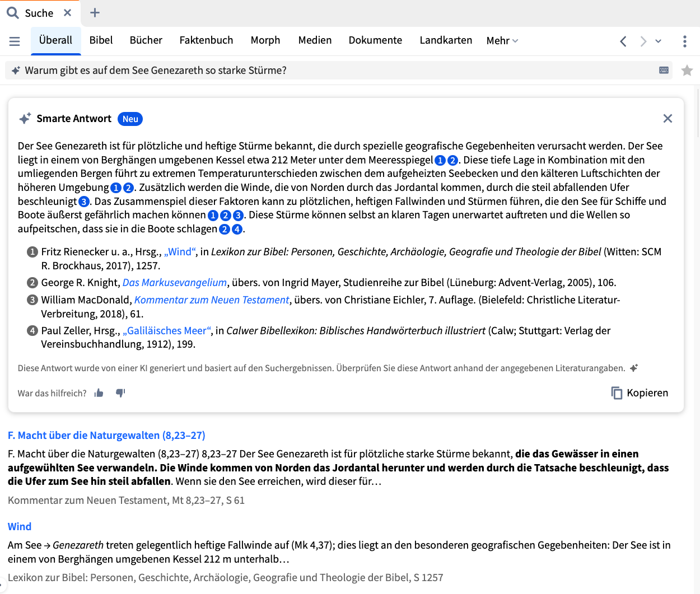This screenshot has height=594, width=700.
Task: Open the Das Markusevangelium link
Action: [175, 283]
